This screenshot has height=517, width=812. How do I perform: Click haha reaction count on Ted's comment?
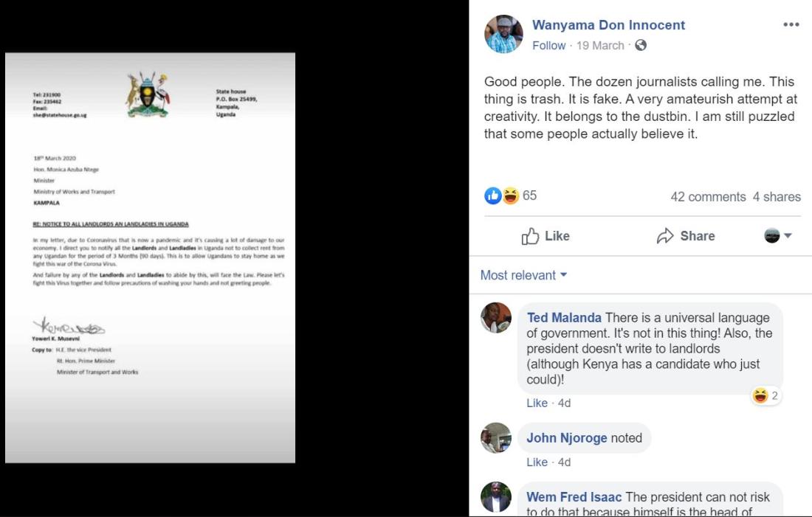tap(766, 396)
